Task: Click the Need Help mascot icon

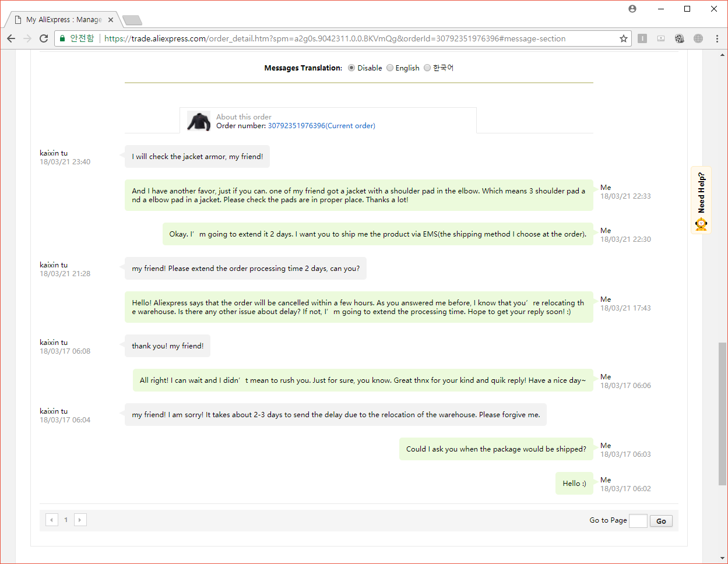Action: tap(701, 224)
